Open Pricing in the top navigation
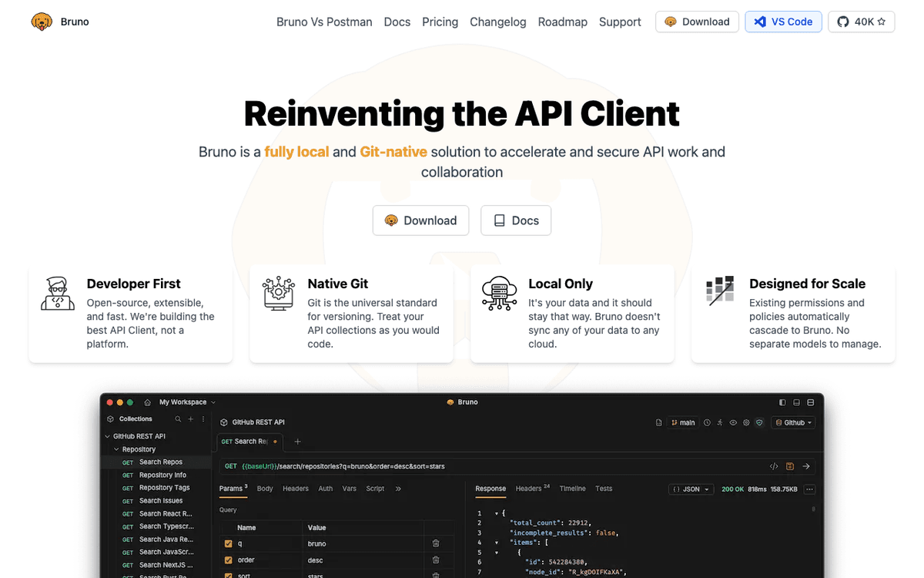This screenshot has height=578, width=924. [440, 22]
